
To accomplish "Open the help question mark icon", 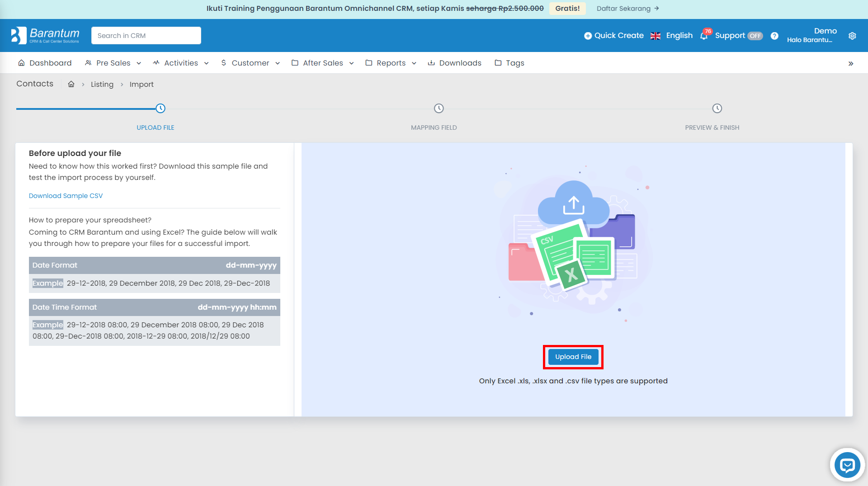I will point(774,36).
